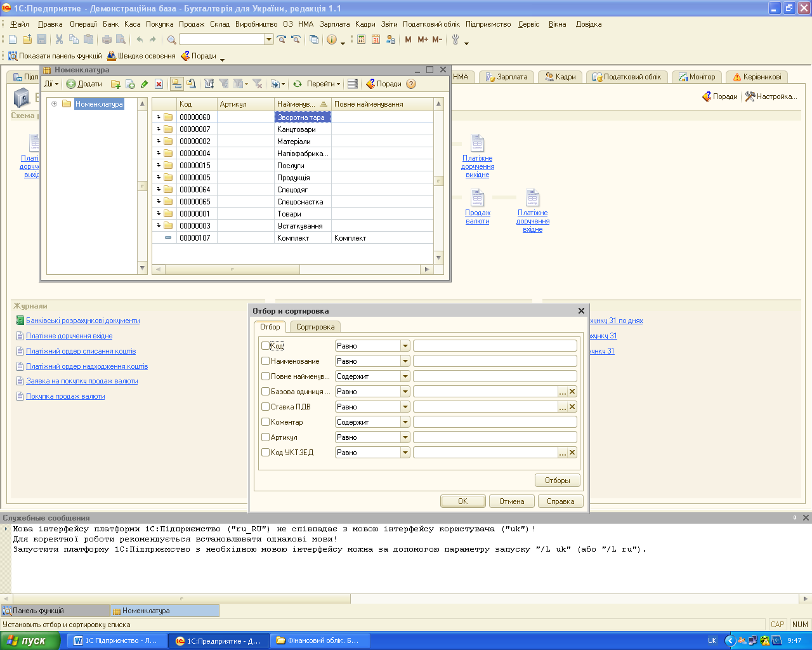Enable the Повне найменування filter checkbox

point(266,376)
